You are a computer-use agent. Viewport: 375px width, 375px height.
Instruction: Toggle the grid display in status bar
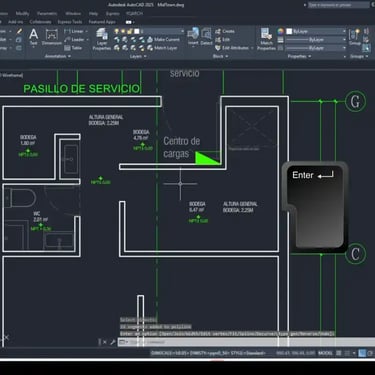pos(339,353)
